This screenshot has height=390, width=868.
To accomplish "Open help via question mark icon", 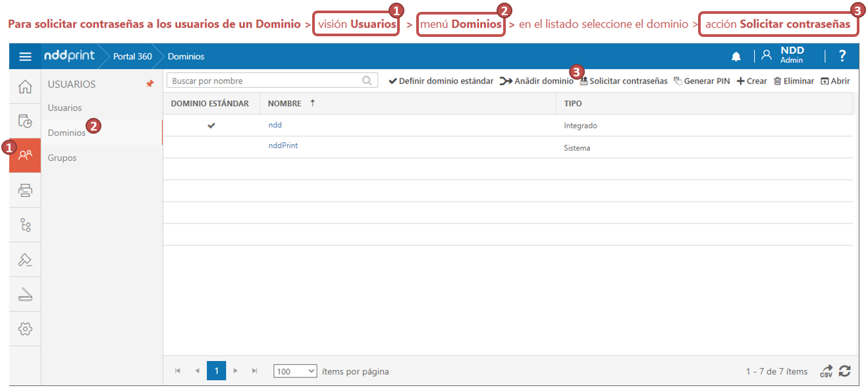I will click(x=842, y=57).
